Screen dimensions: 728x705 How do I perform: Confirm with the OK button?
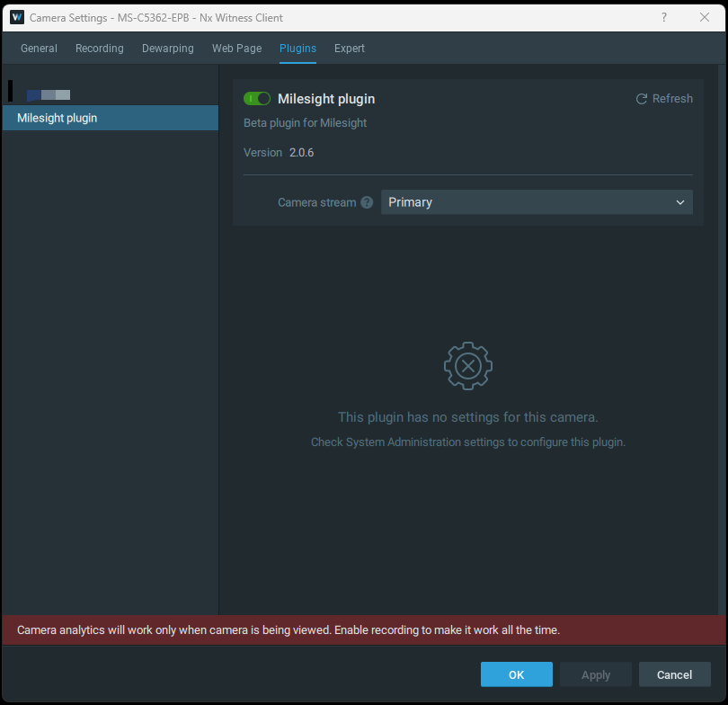coord(516,674)
